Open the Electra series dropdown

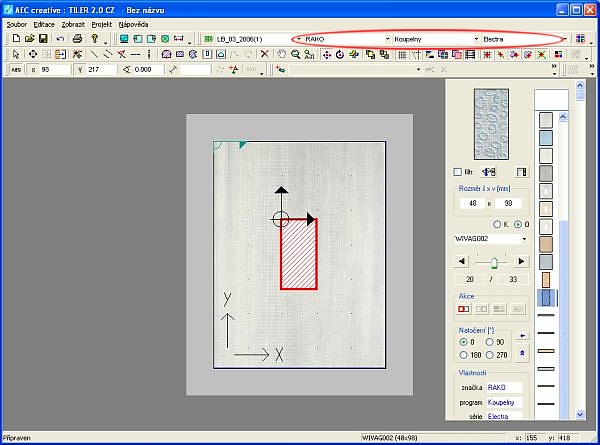pyautogui.click(x=565, y=39)
